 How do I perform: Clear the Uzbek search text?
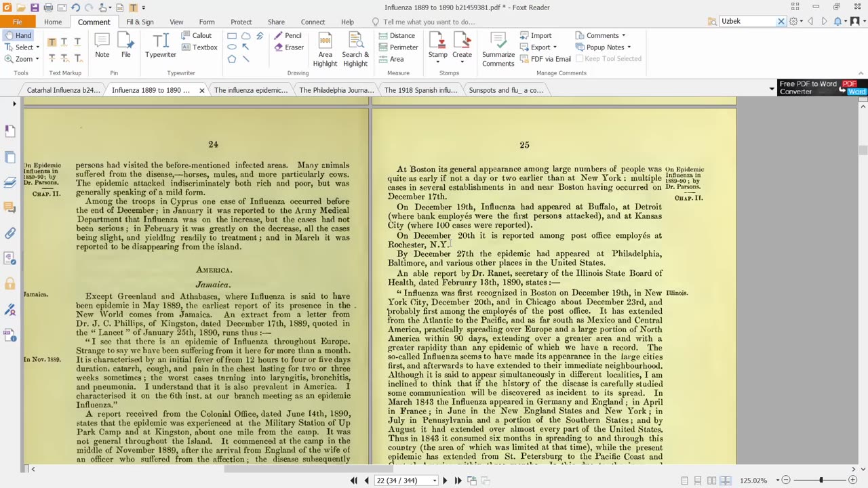pos(781,22)
